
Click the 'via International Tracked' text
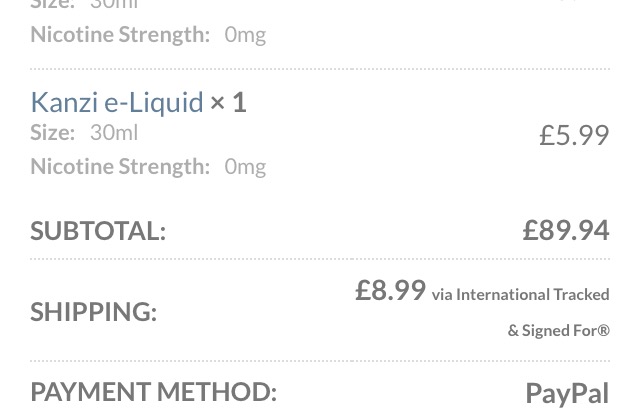(x=520, y=294)
